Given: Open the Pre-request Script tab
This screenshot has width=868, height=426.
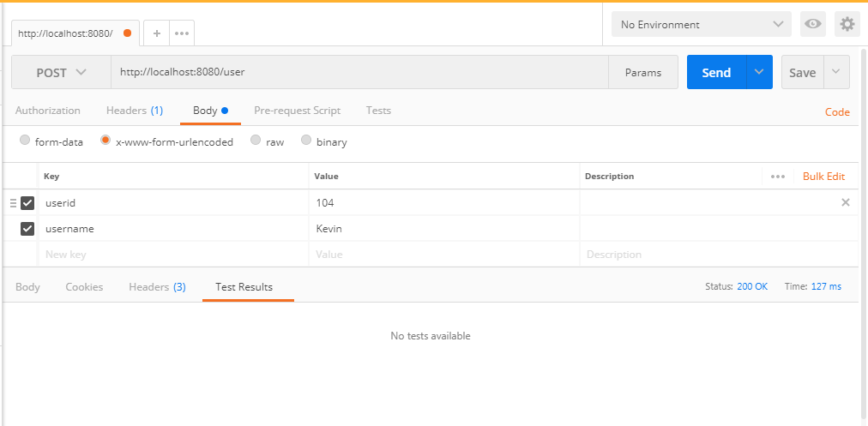Looking at the screenshot, I should pyautogui.click(x=298, y=111).
